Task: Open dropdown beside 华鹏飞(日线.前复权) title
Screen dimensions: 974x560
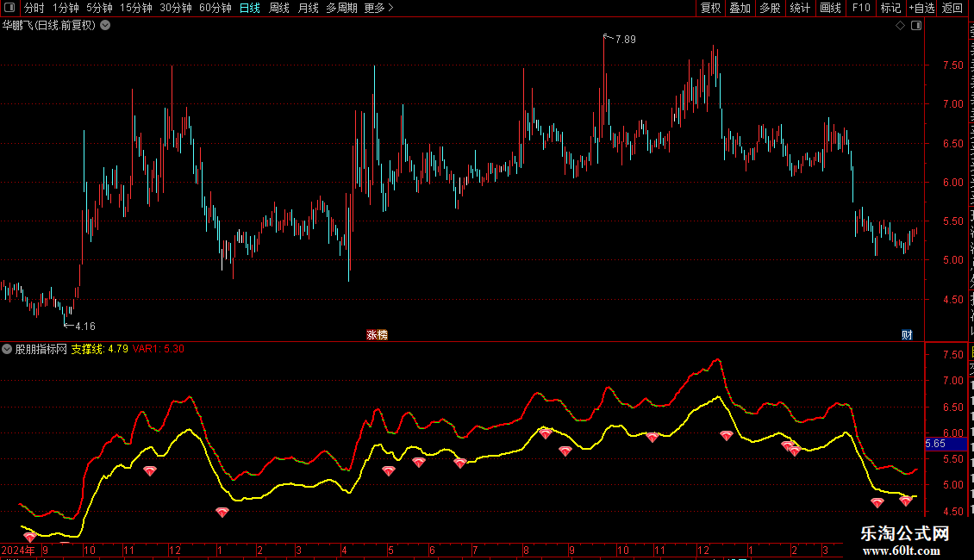Action: [x=106, y=26]
